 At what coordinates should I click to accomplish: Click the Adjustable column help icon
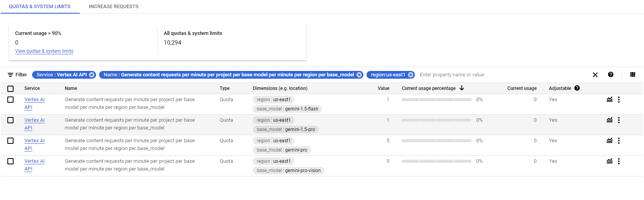[x=577, y=88]
